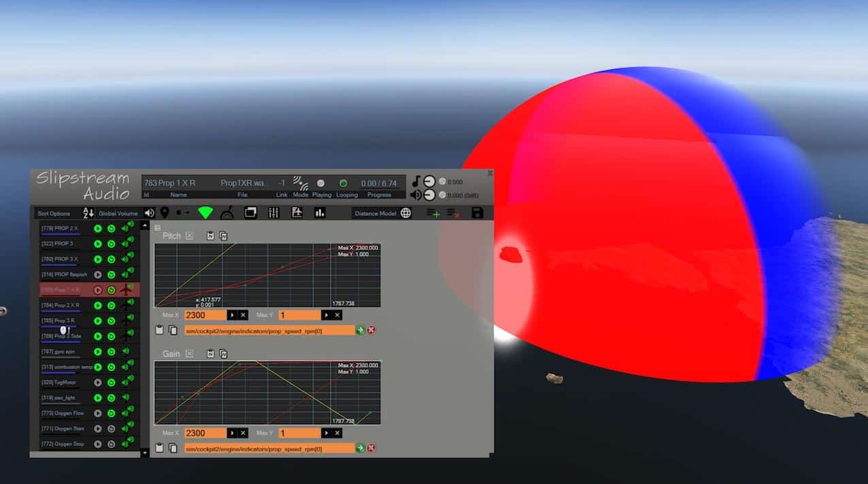The image size is (868, 484).
Task: Mute the gyro spin sound speaker
Action: click(125, 352)
